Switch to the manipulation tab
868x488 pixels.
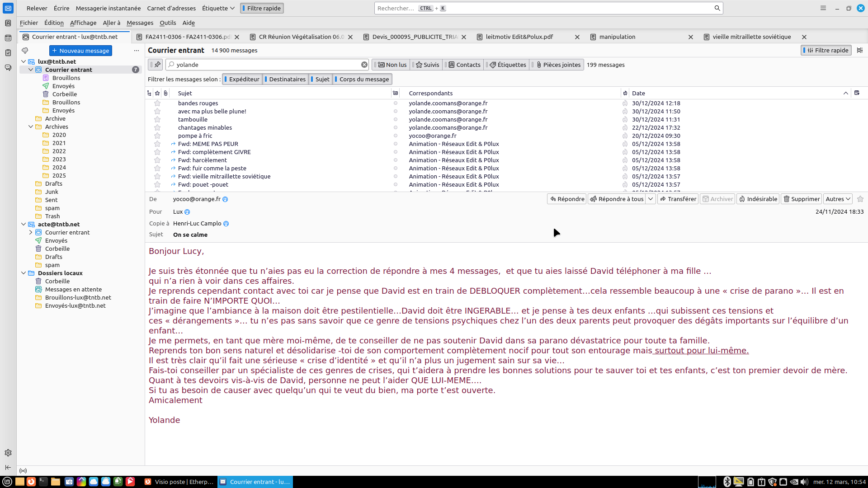click(617, 37)
